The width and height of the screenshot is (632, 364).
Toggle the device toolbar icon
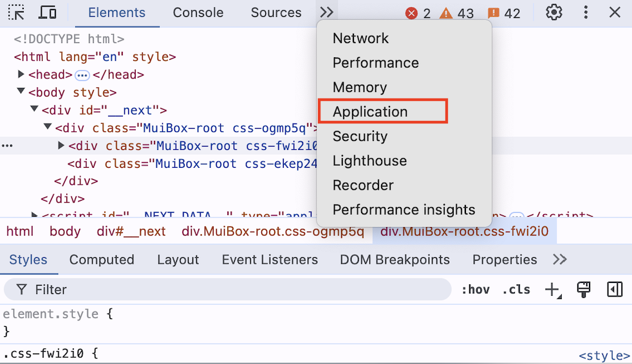pyautogui.click(x=47, y=12)
